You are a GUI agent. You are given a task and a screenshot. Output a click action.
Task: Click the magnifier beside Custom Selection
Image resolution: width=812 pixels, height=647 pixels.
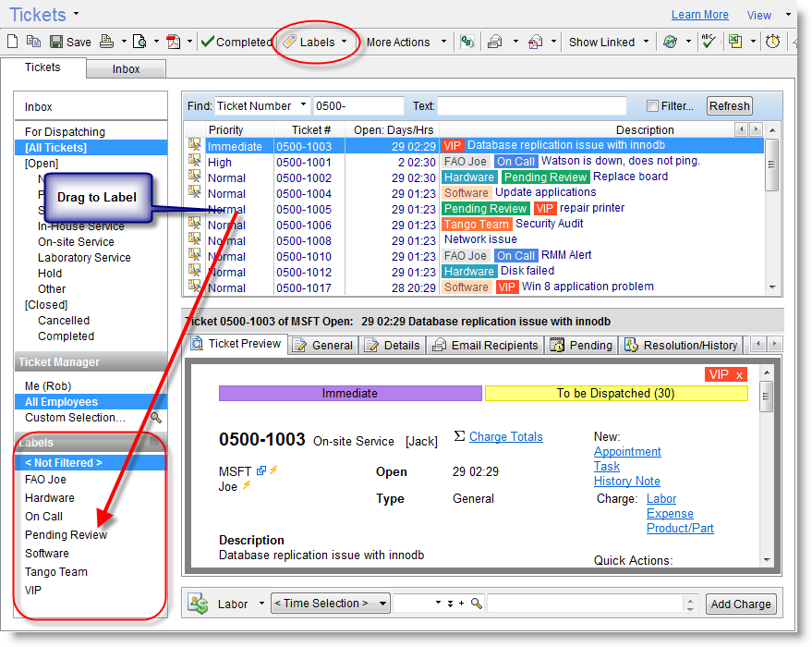click(x=156, y=418)
